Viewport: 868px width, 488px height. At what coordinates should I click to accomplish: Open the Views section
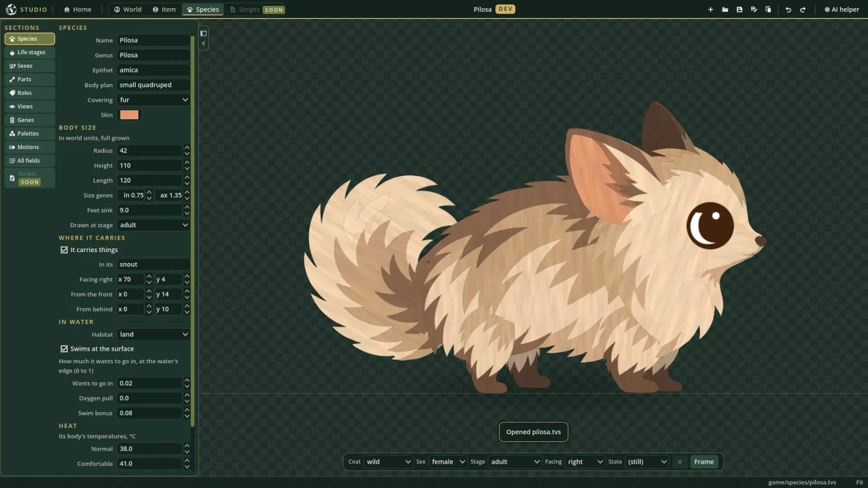click(x=30, y=106)
